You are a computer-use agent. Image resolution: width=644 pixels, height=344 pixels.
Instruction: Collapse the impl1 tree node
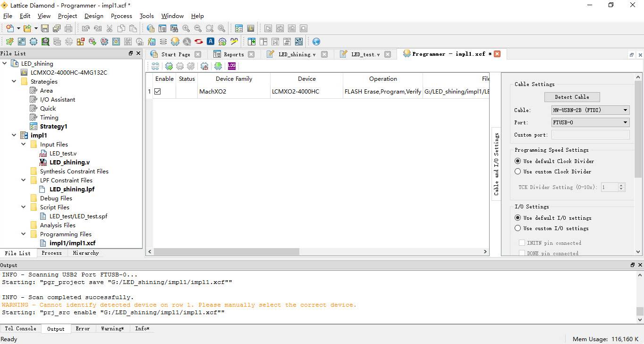(x=14, y=135)
